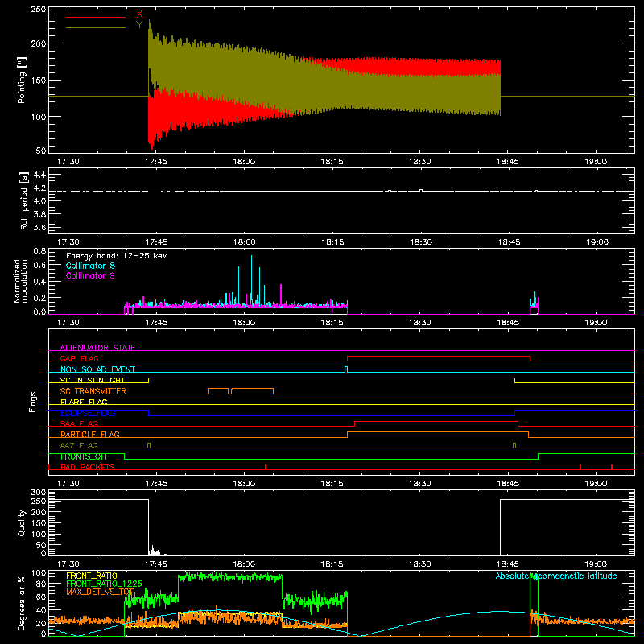
Task: Click the 4.4 tick on Roll period axis
Action: [39, 175]
